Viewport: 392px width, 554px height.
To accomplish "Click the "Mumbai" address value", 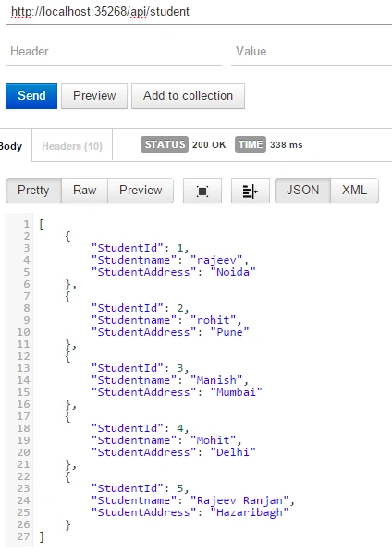I will coord(237,392).
